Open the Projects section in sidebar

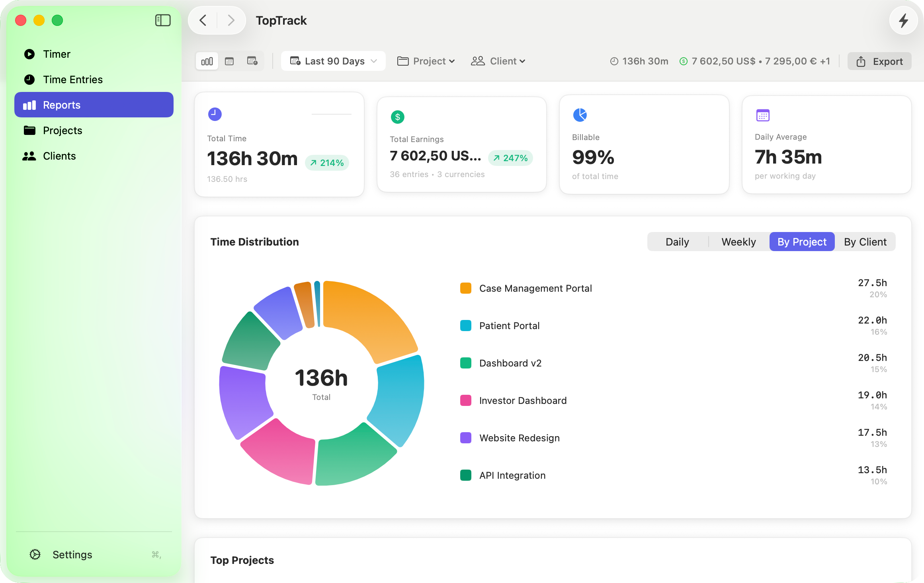[x=63, y=130]
